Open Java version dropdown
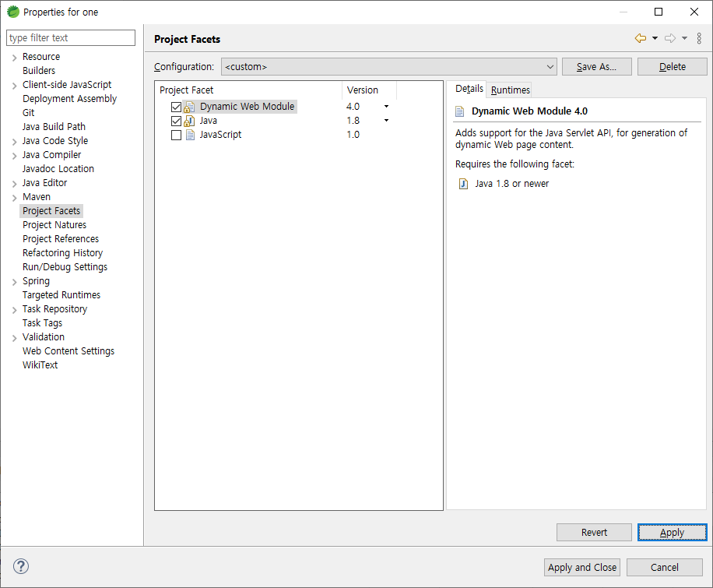 [x=386, y=121]
